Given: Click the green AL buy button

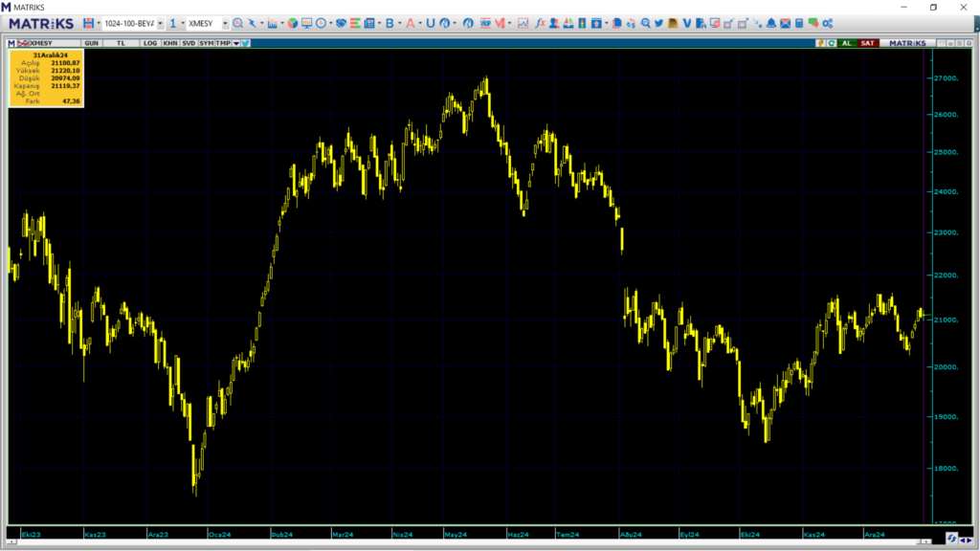Looking at the screenshot, I should coord(847,43).
